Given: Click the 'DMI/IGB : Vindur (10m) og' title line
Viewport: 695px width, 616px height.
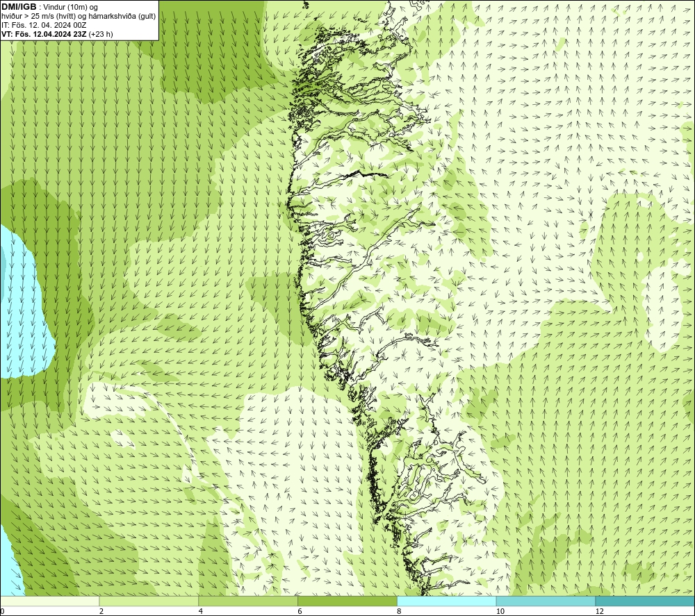Looking at the screenshot, I should tap(49, 7).
